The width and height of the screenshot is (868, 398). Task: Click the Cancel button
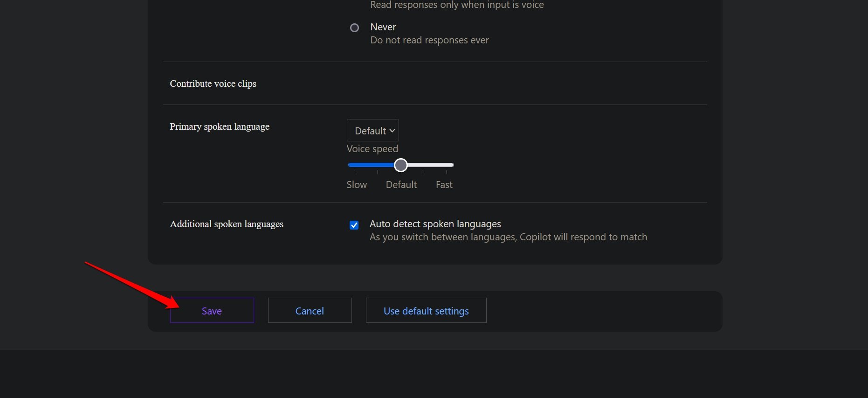coord(310,310)
